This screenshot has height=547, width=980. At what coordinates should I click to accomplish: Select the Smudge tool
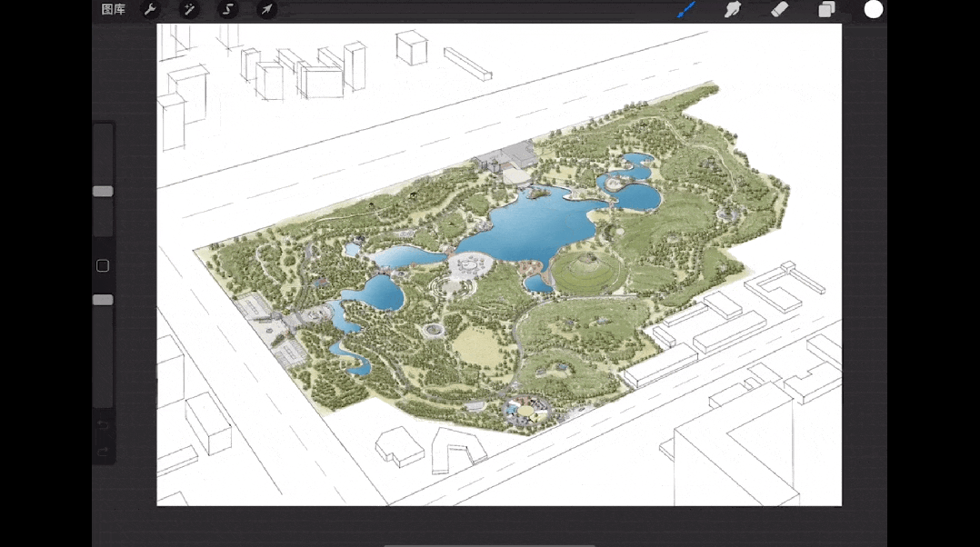point(732,10)
